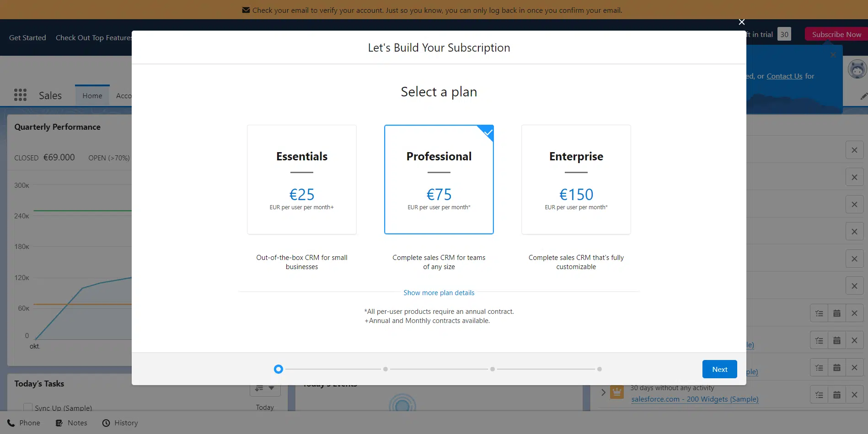
Task: Click the Next button
Action: click(x=719, y=369)
